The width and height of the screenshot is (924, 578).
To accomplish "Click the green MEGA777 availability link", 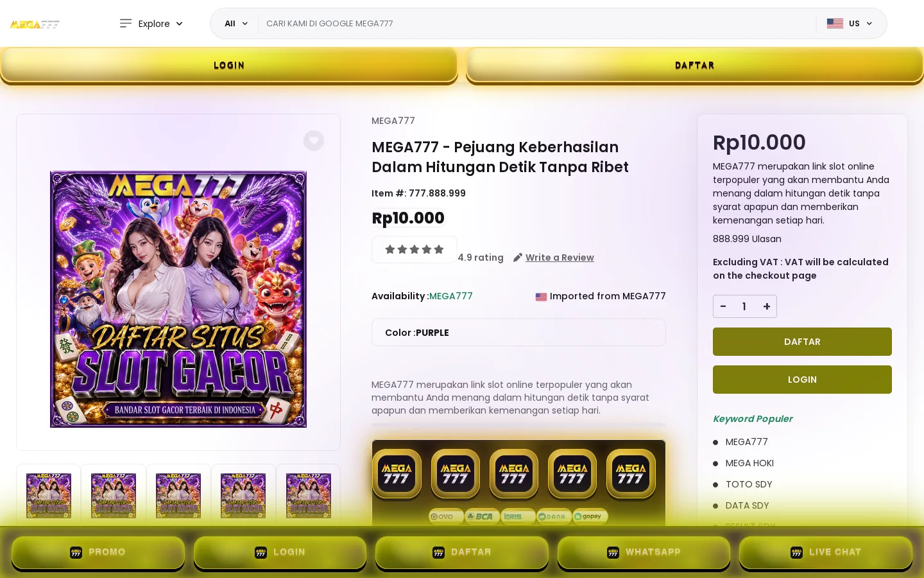I will coord(450,296).
